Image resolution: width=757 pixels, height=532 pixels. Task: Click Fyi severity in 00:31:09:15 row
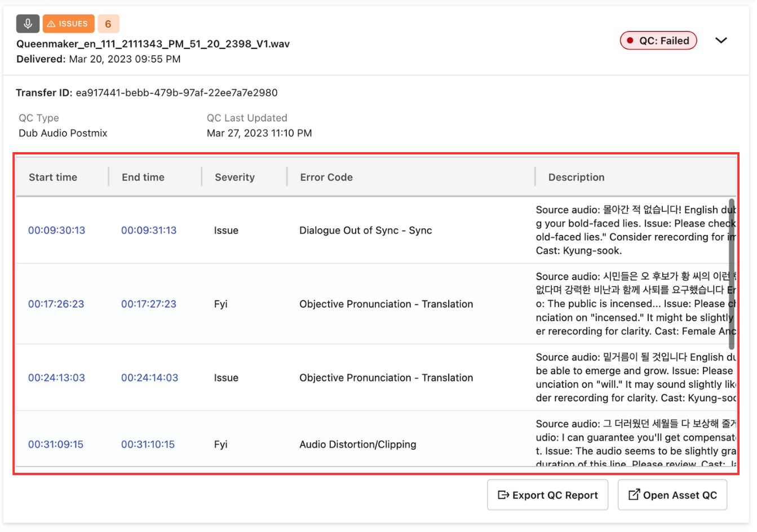221,444
